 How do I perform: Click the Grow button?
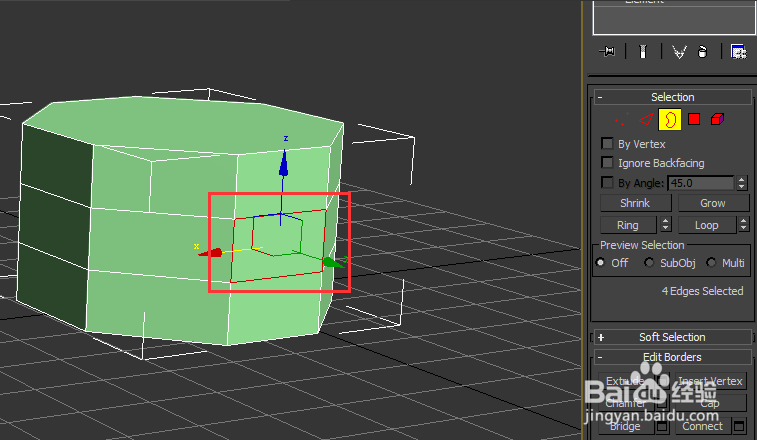click(x=713, y=203)
